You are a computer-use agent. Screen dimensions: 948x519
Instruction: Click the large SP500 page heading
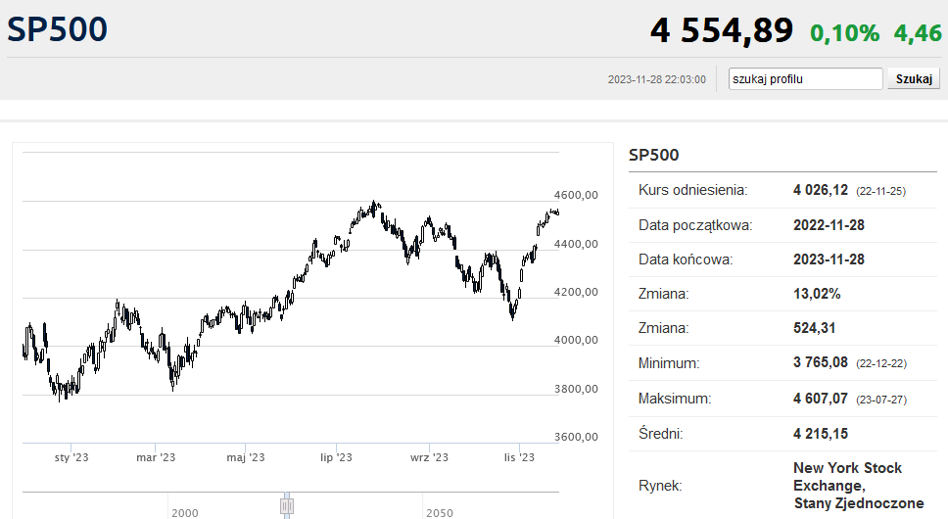tap(57, 29)
